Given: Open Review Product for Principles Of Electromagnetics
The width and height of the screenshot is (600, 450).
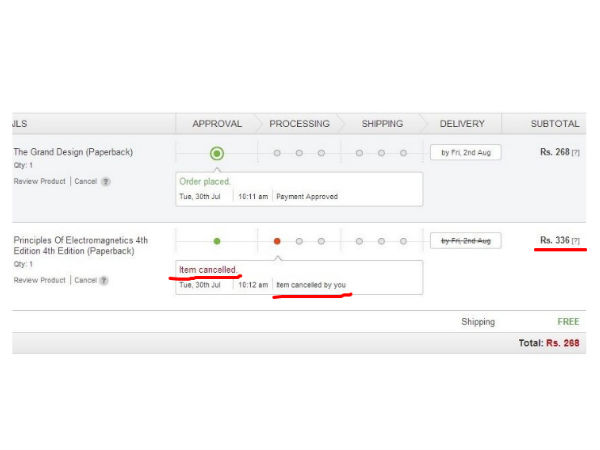Looking at the screenshot, I should pos(40,280).
